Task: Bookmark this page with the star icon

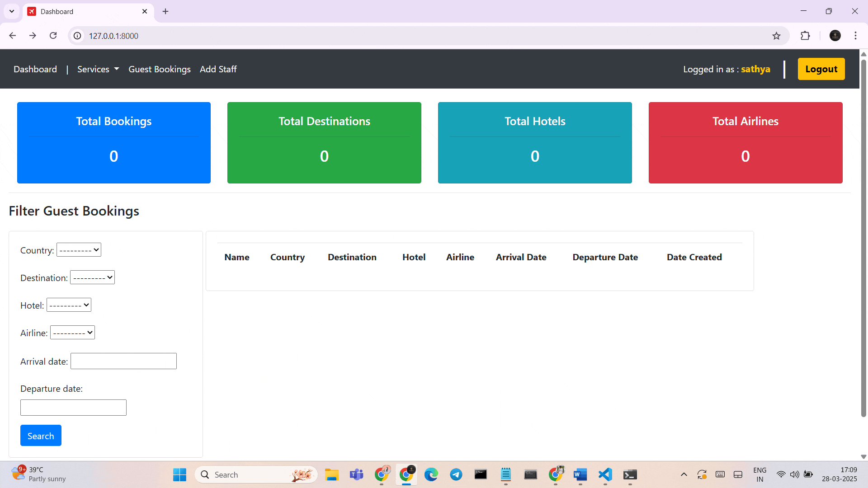Action: pos(776,36)
